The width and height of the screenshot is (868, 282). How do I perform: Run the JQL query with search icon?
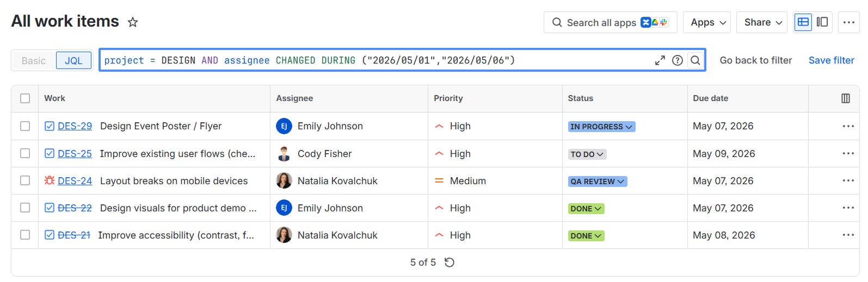(695, 60)
